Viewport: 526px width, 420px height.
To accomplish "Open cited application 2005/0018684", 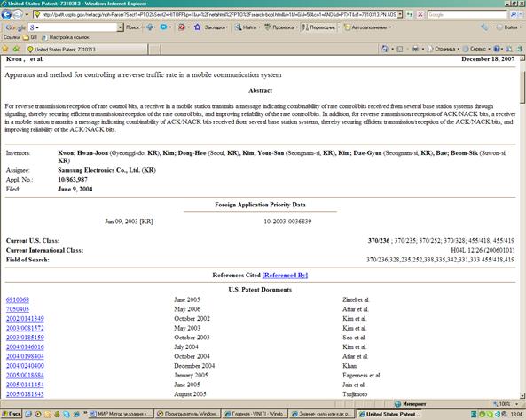I will coord(25,376).
